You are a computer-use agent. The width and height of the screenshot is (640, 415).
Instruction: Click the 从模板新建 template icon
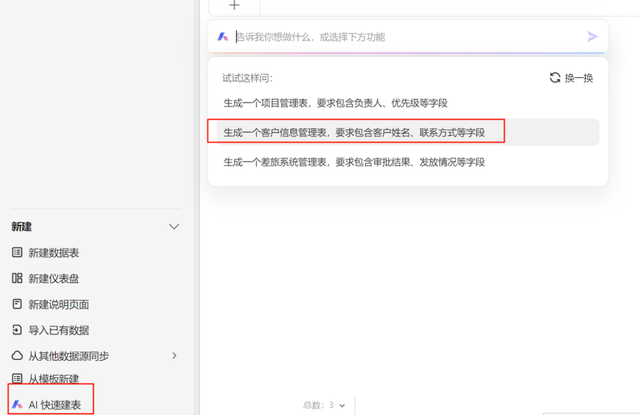[17, 379]
